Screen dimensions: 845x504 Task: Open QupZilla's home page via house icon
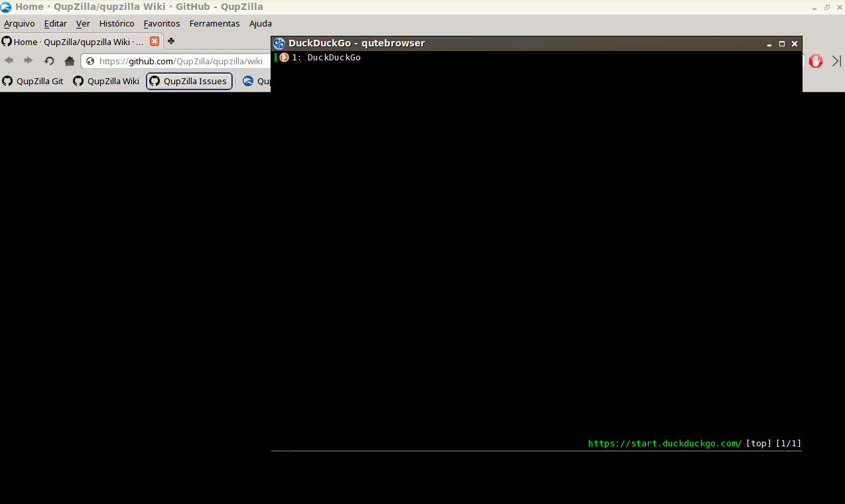coord(70,61)
